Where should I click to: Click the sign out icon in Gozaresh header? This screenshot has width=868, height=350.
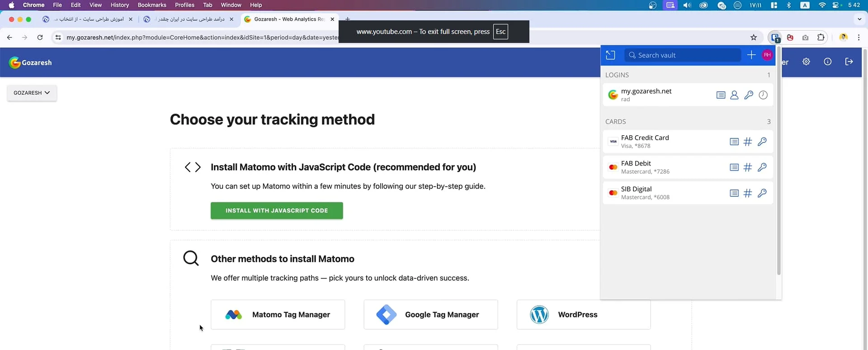849,62
